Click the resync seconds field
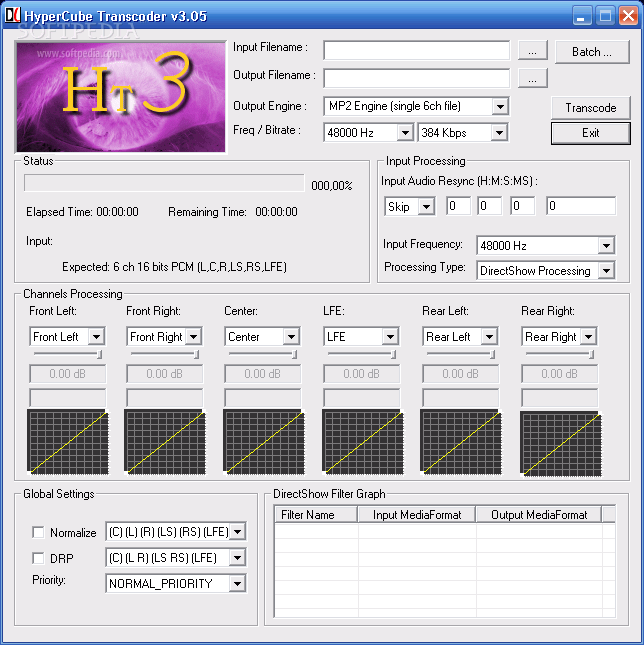The width and height of the screenshot is (644, 645). 522,206
